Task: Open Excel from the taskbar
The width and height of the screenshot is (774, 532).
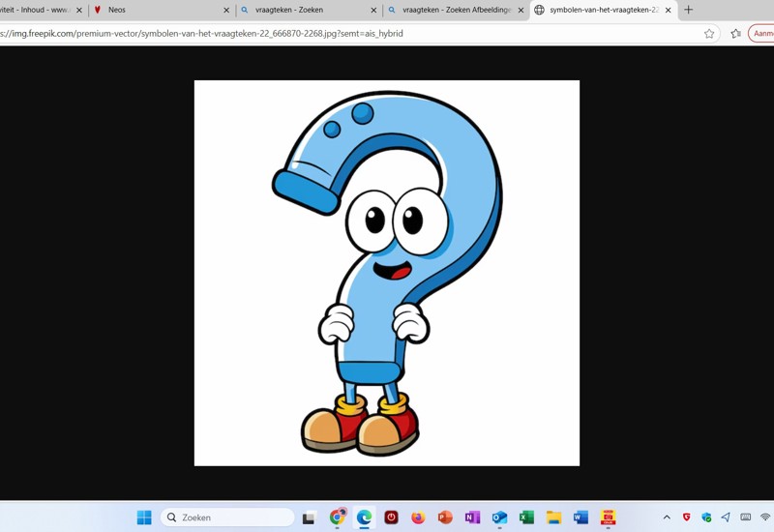Action: [526, 517]
